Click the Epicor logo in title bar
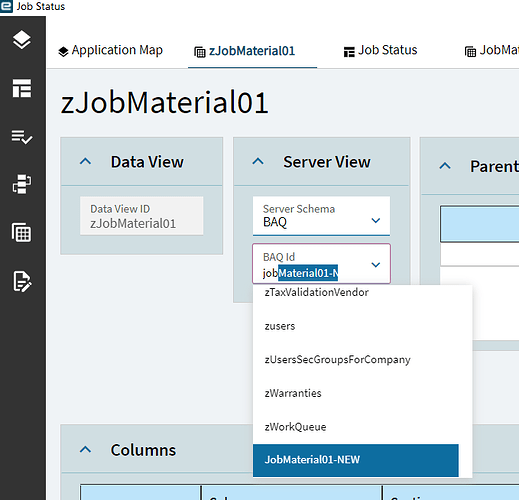This screenshot has height=500, width=519. (x=6, y=6)
